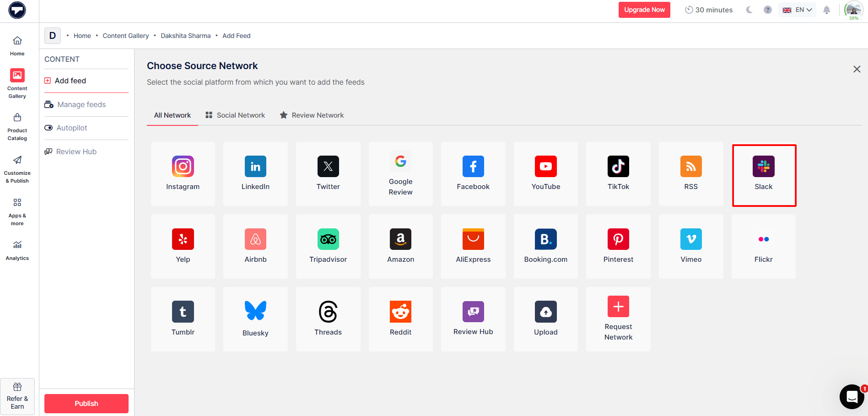This screenshot has height=416, width=868.
Task: Open Analytics in left sidebar
Action: pos(17,251)
